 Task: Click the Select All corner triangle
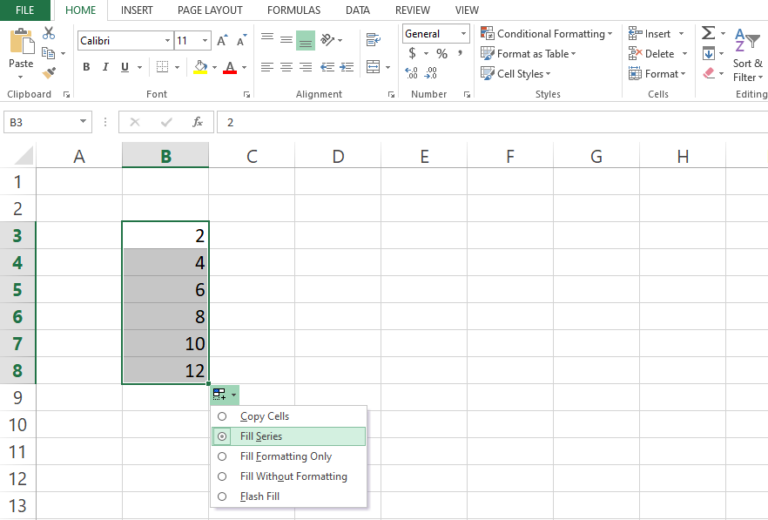pos(24,156)
